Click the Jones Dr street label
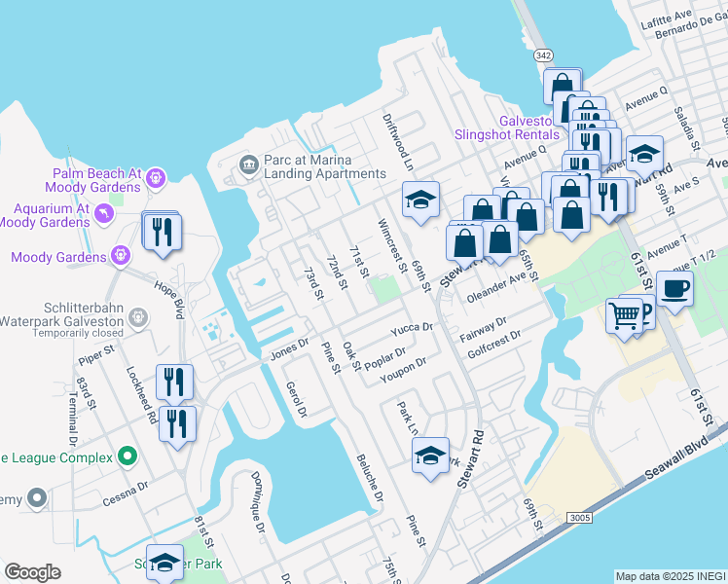 289,348
